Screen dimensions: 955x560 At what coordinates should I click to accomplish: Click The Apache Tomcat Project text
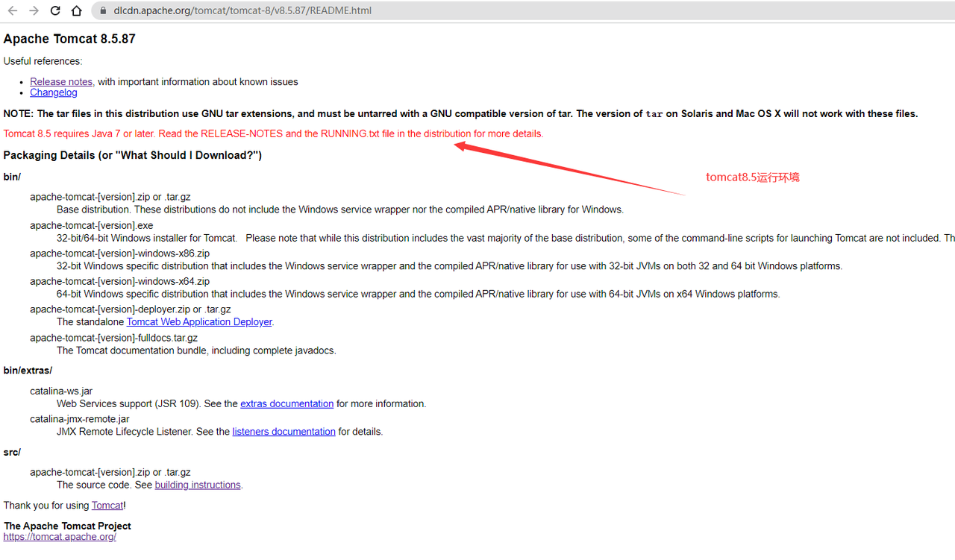(67, 526)
